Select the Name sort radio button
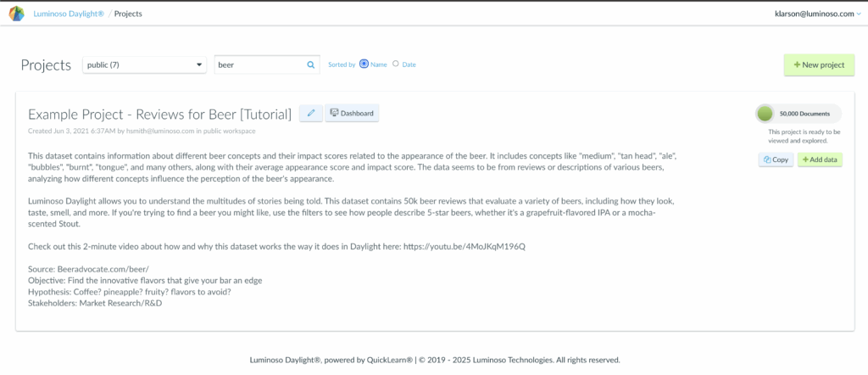Viewport: 868px width, 375px height. click(x=364, y=64)
